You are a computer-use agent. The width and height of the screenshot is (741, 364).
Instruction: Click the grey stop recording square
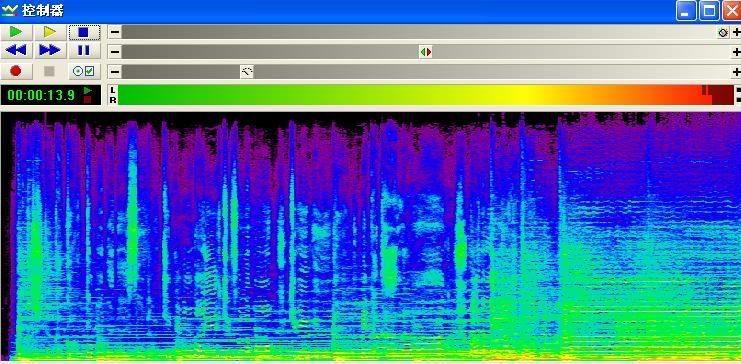pyautogui.click(x=50, y=71)
